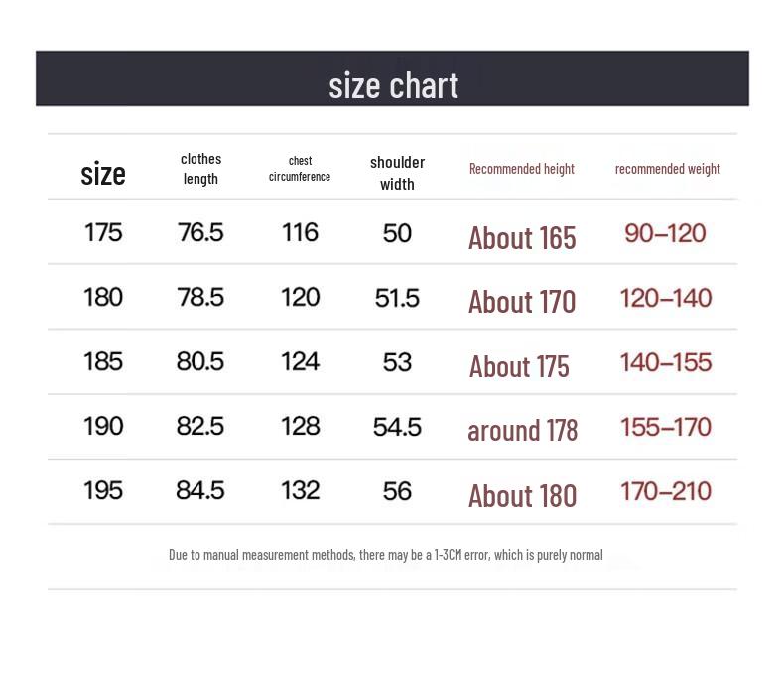The width and height of the screenshot is (784, 674).
Task: Click the '170–210' weight range
Action: (x=665, y=491)
